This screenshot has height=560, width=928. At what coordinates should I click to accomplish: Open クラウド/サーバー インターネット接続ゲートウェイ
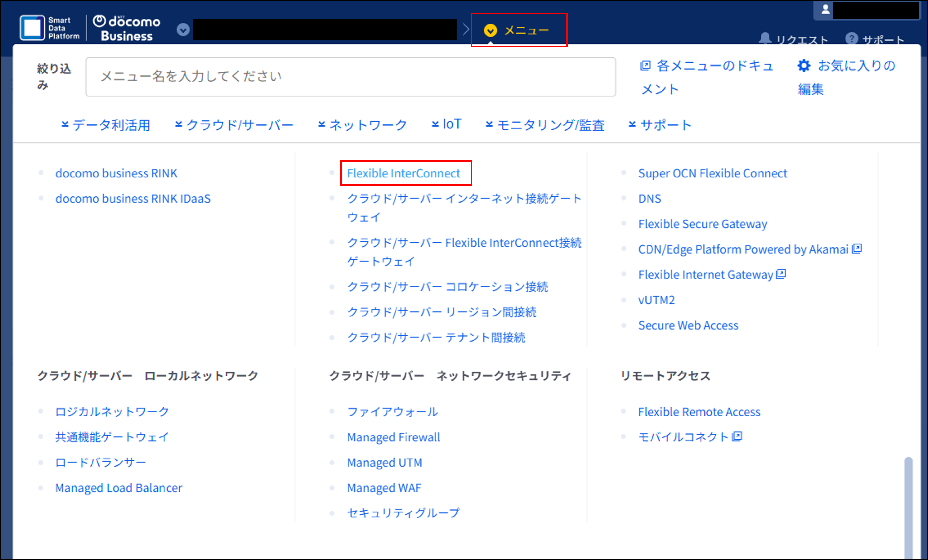click(x=464, y=208)
